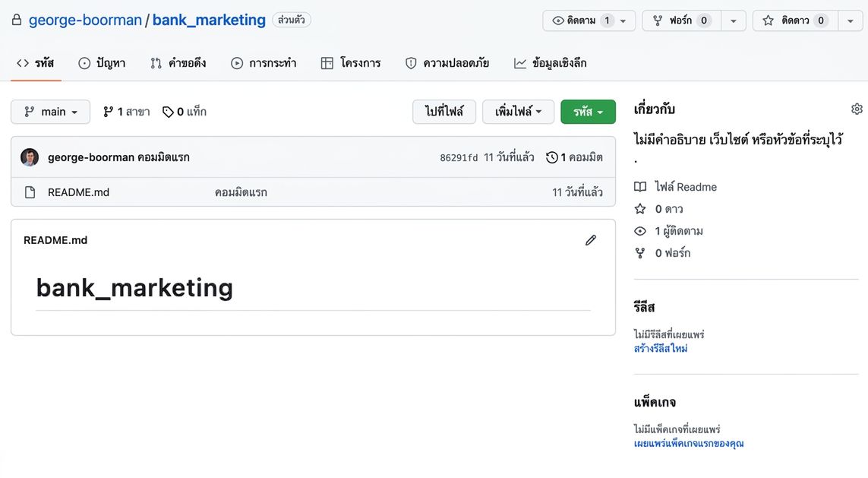
Task: View the 1 สาขา branches link
Action: [126, 112]
